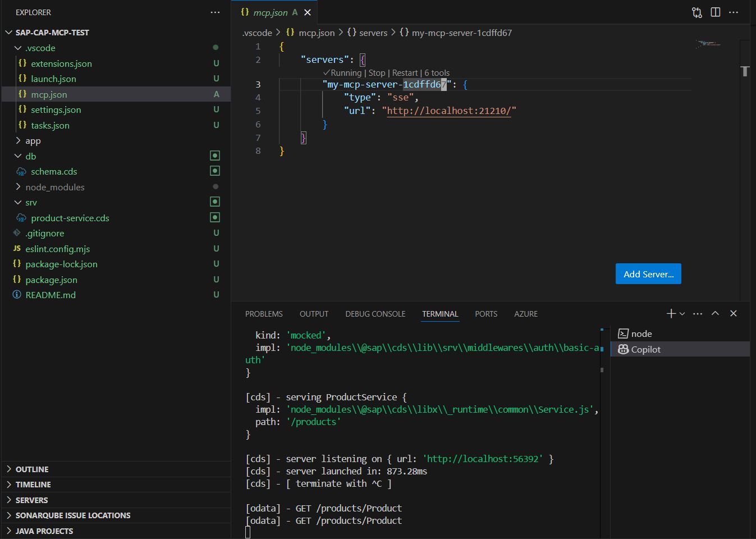Switch to the OUTPUT panel tab
Viewport: 756px width, 539px height.
(314, 314)
